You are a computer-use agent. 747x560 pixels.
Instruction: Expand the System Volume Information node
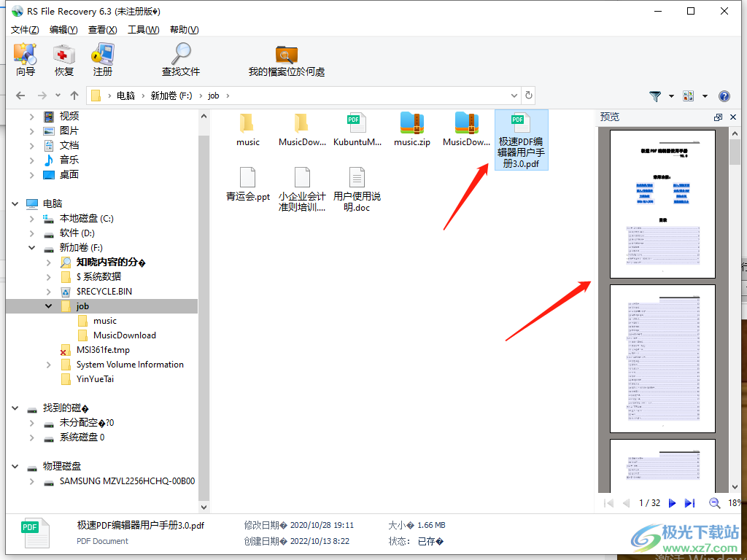[49, 365]
